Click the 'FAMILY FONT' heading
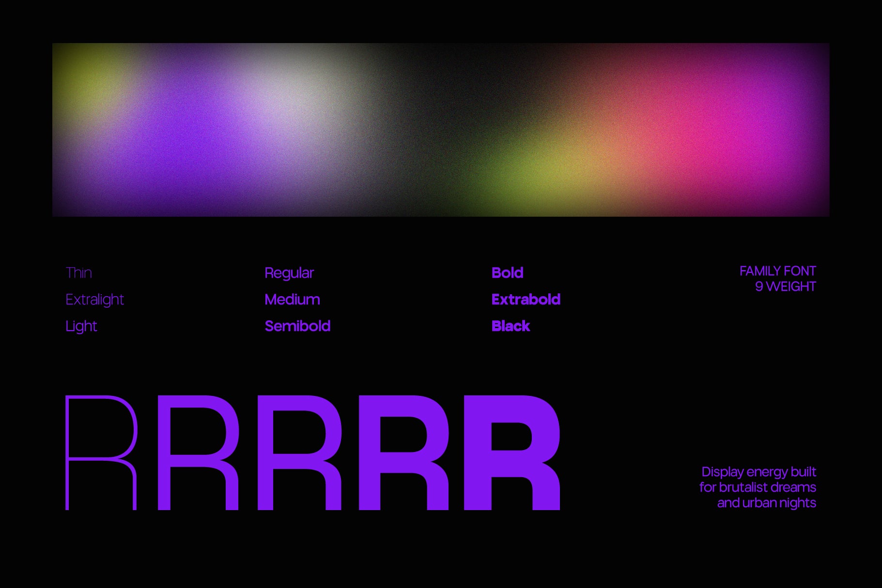The height and width of the screenshot is (588, 882). point(778,271)
